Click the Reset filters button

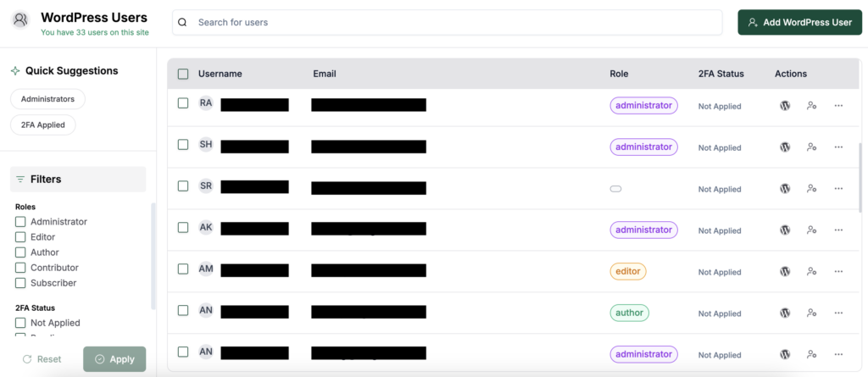42,359
